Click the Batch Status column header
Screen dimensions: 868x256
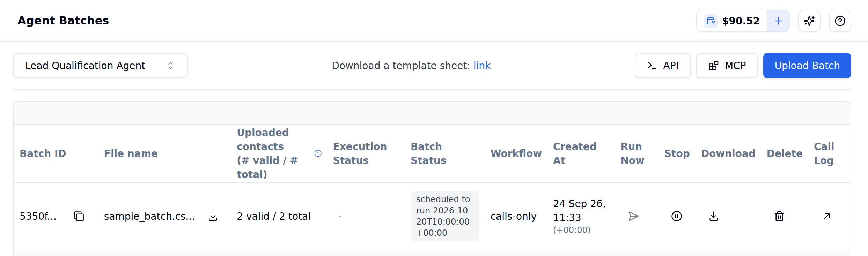pyautogui.click(x=428, y=153)
